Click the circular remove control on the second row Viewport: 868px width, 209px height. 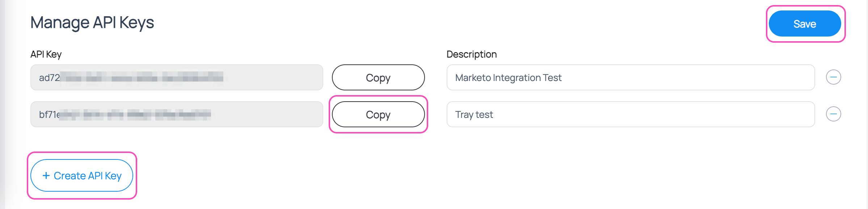833,114
